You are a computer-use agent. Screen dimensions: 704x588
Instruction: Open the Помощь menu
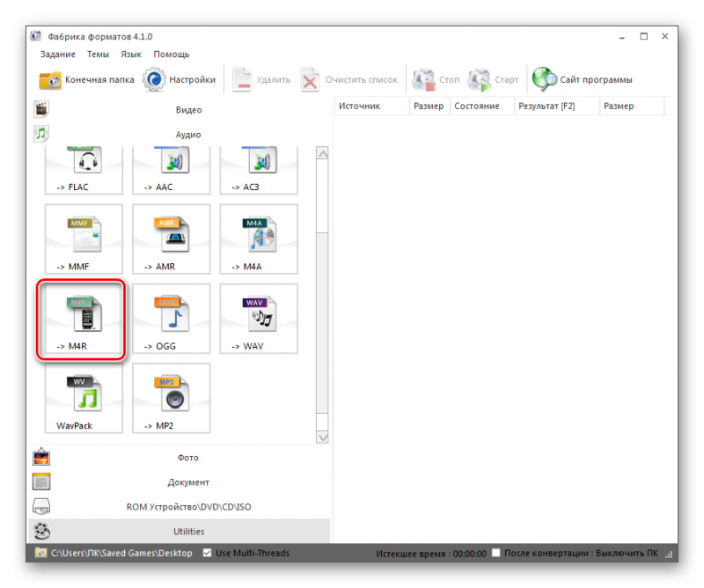(x=172, y=55)
